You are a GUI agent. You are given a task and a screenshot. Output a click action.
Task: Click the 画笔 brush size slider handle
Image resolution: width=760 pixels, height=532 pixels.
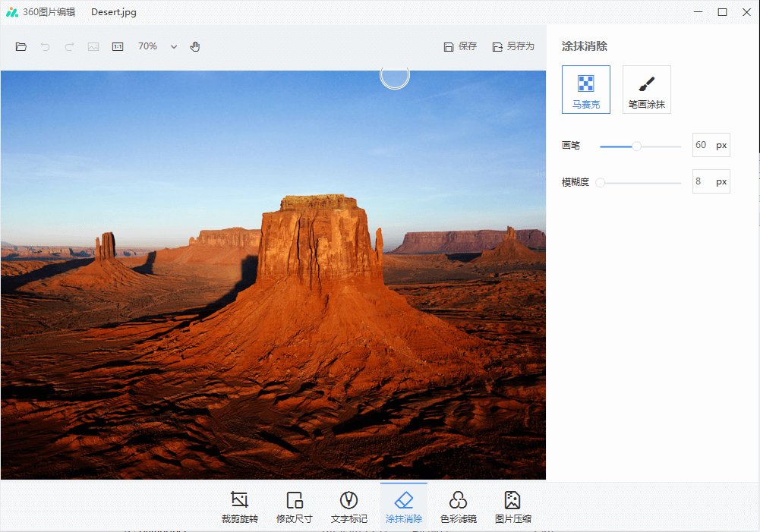point(636,146)
